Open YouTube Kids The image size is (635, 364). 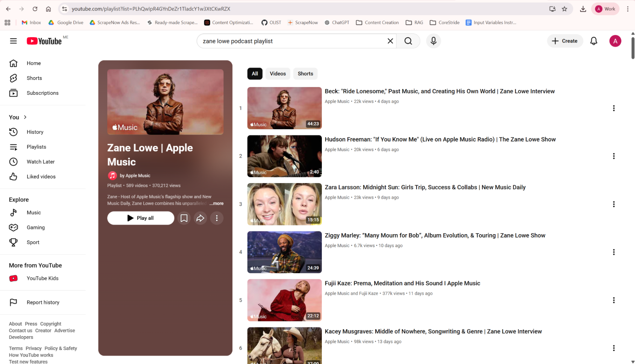click(43, 278)
